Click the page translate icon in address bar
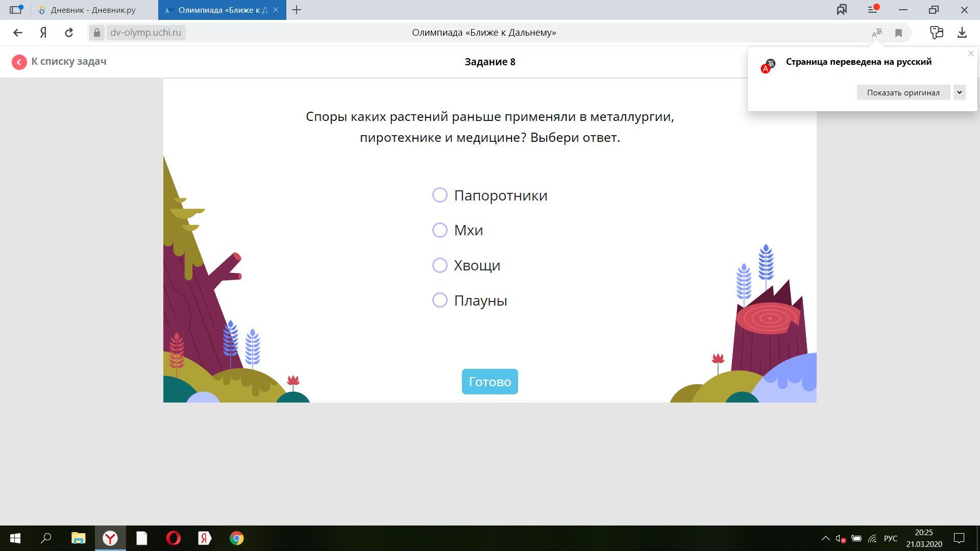 pos(876,33)
